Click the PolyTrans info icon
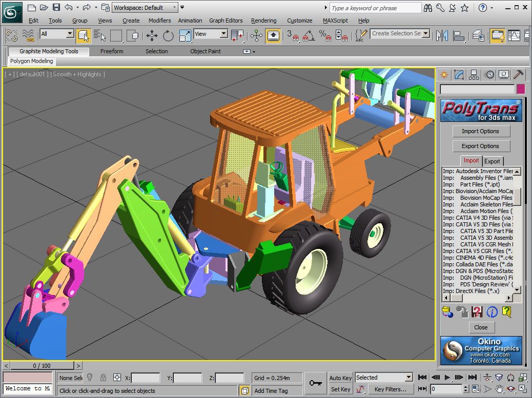532x398 pixels. (x=492, y=312)
